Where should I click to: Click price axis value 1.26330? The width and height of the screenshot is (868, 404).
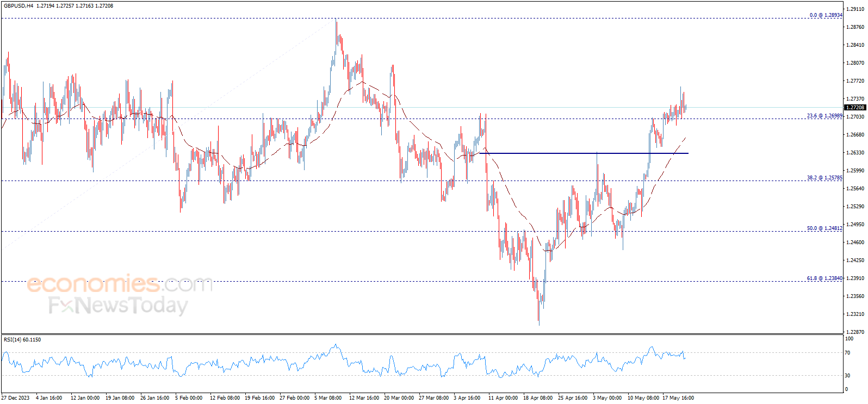(x=855, y=153)
